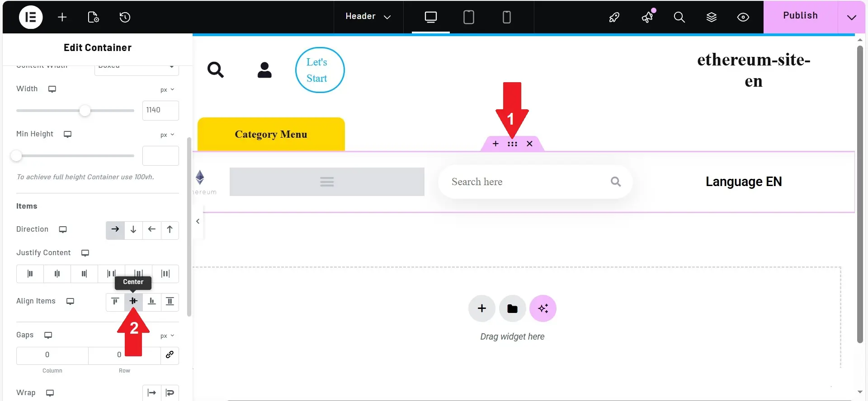The image size is (868, 401).
Task: Open the hamburger menu toggle
Action: [327, 182]
